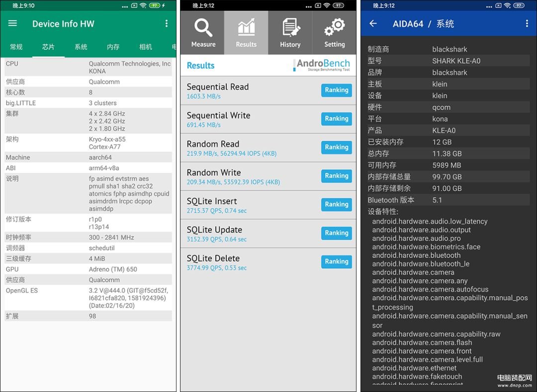Select the "arm64-v8a" ABI value
This screenshot has width=537, height=392.
[x=104, y=168]
